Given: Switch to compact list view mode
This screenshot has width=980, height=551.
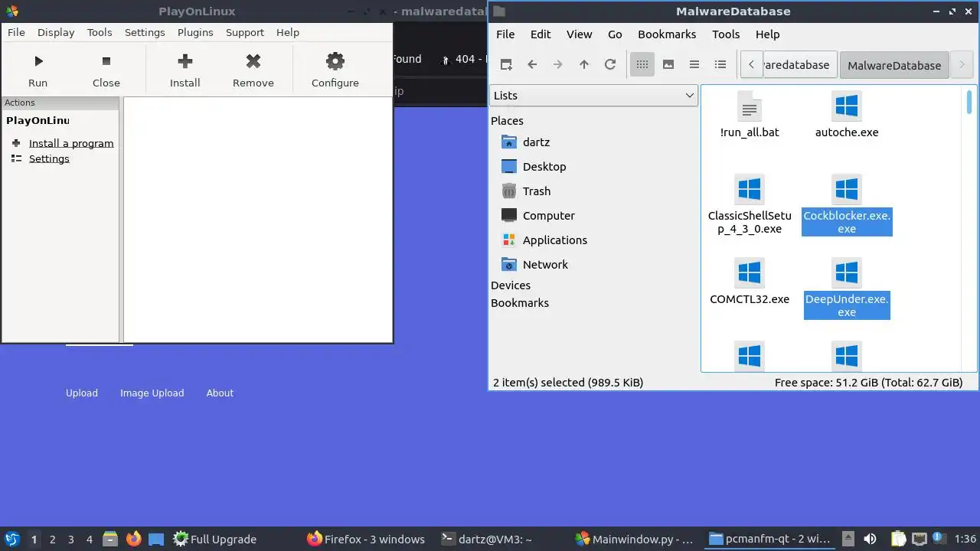Looking at the screenshot, I should tap(694, 64).
